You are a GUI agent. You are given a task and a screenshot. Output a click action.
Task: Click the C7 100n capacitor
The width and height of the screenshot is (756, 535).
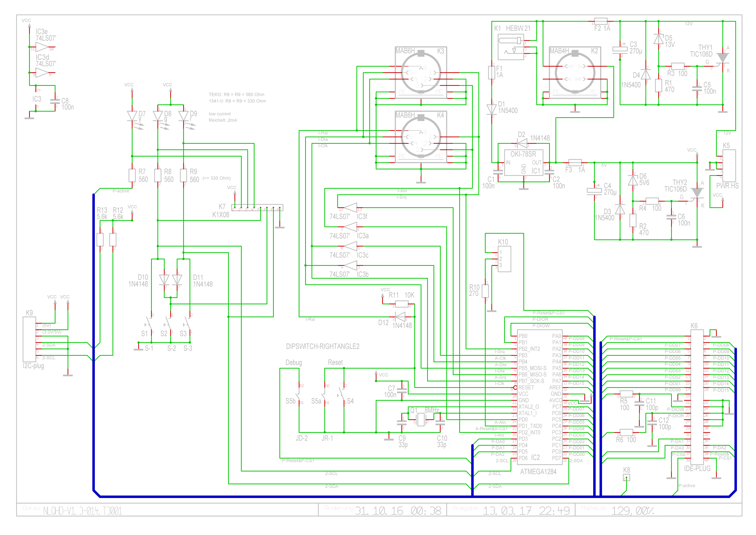pos(402,391)
